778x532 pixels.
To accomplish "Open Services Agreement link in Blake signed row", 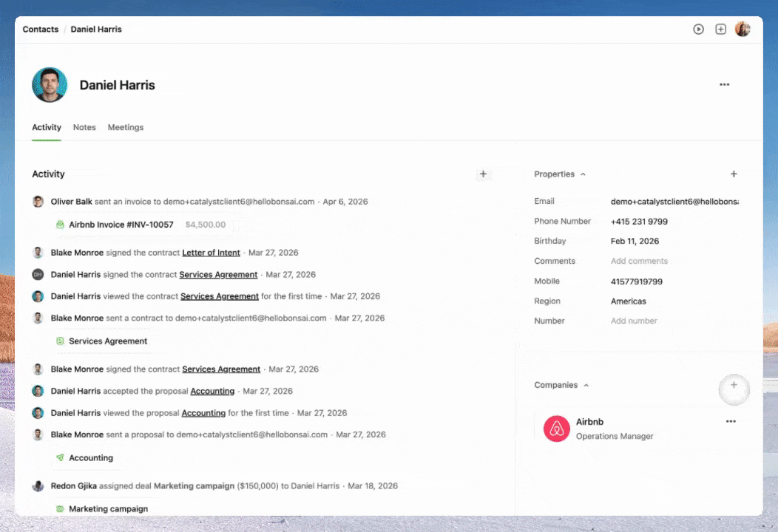I will 221,369.
